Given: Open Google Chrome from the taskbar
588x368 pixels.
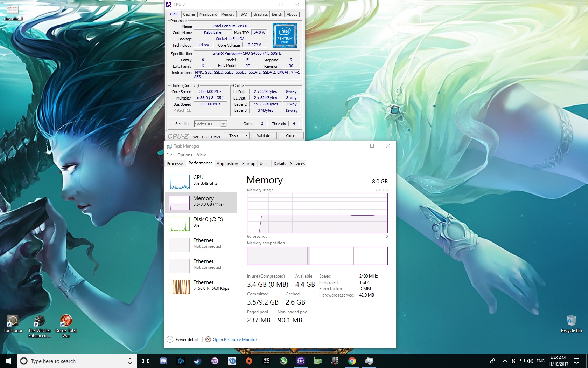Looking at the screenshot, I should 352,361.
